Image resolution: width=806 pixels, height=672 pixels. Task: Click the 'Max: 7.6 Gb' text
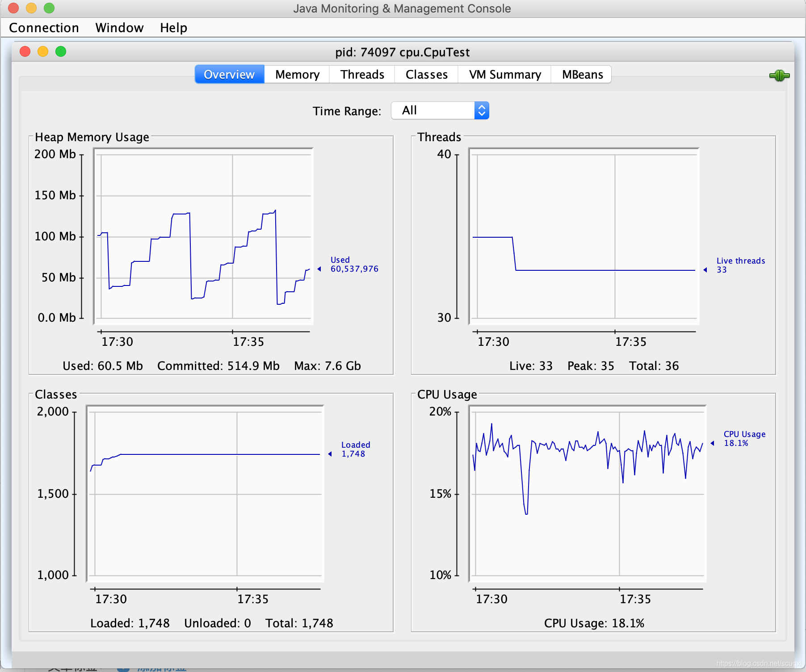(x=327, y=366)
